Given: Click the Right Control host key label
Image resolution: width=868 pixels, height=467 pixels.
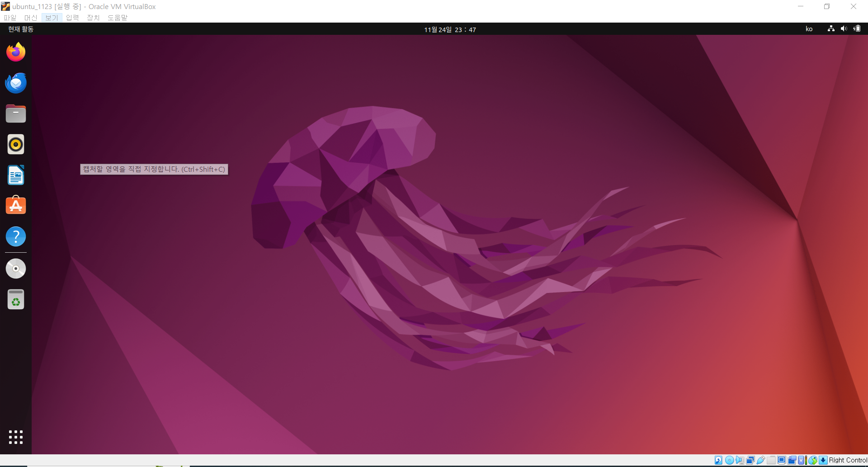Looking at the screenshot, I should point(848,460).
